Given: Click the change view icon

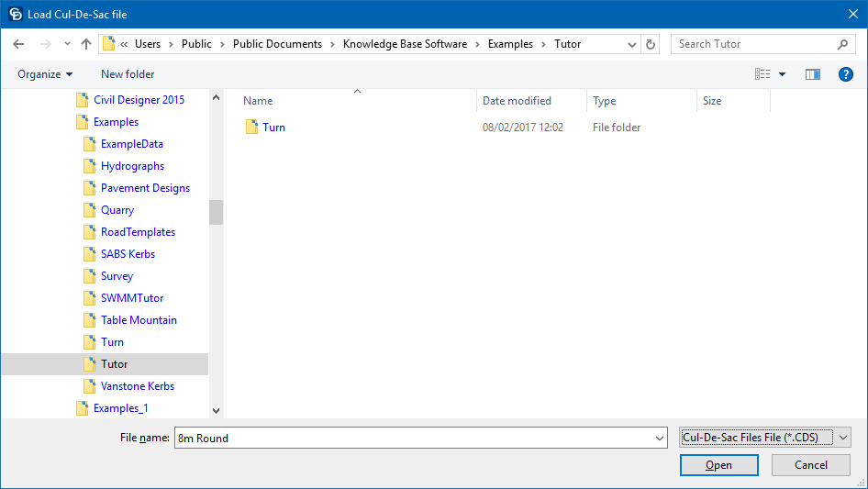Looking at the screenshot, I should click(762, 74).
